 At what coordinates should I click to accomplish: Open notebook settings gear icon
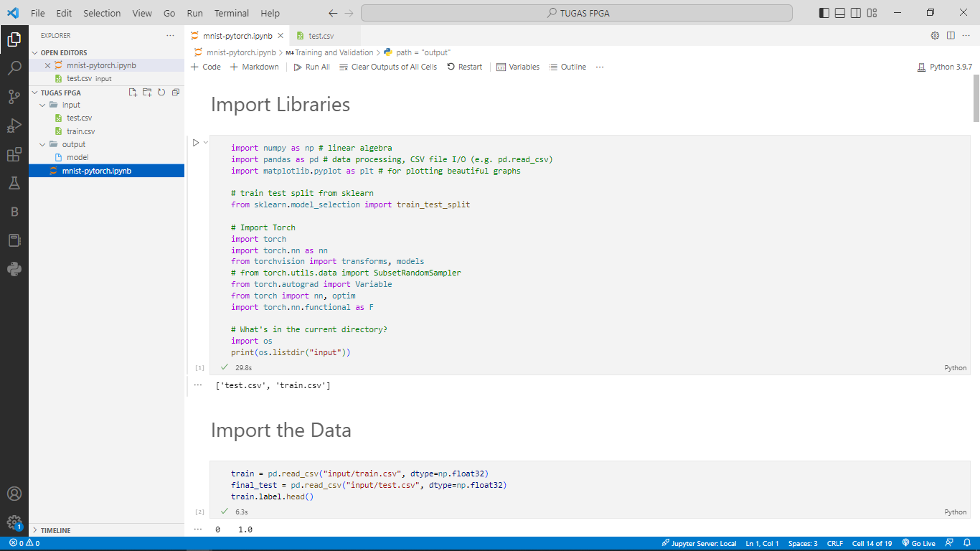pos(935,35)
